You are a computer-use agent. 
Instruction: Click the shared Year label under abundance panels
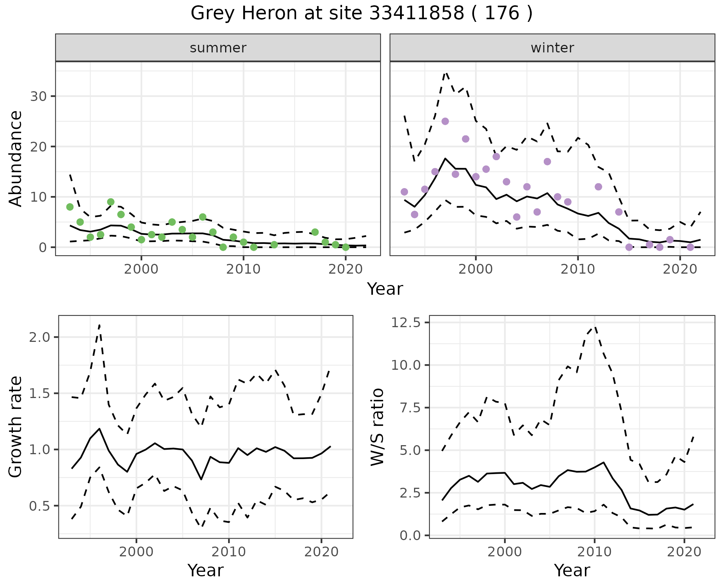coord(385,289)
